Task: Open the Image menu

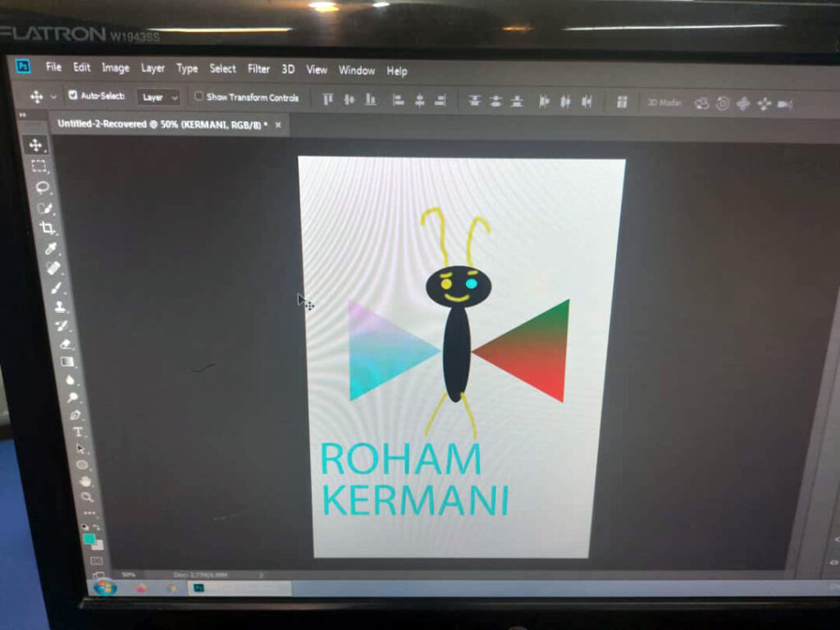Action: (x=115, y=68)
